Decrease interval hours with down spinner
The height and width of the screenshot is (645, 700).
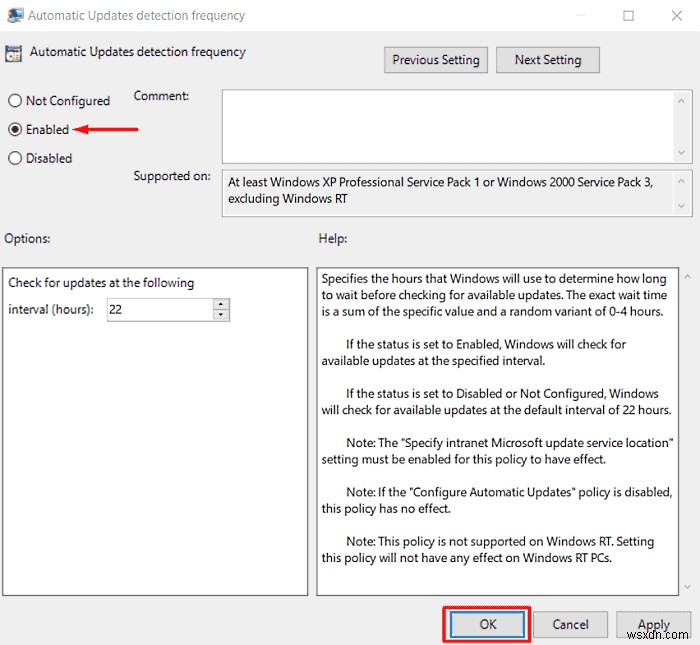click(221, 315)
